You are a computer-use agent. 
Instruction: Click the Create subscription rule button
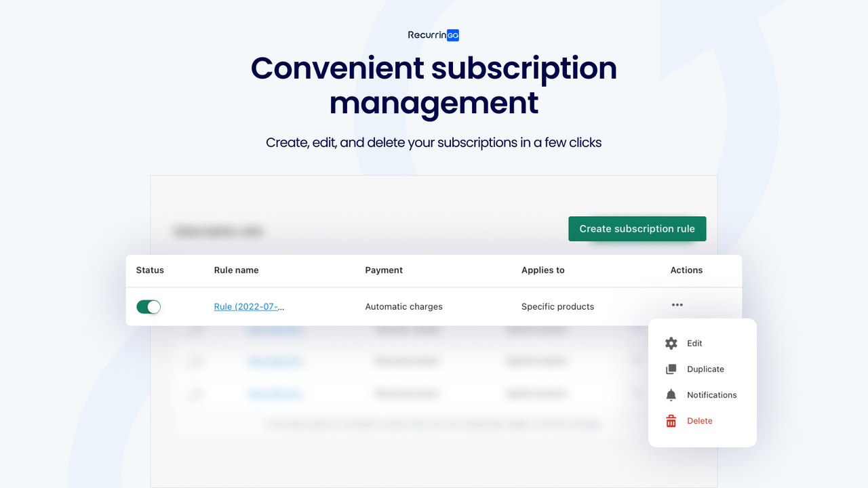637,229
